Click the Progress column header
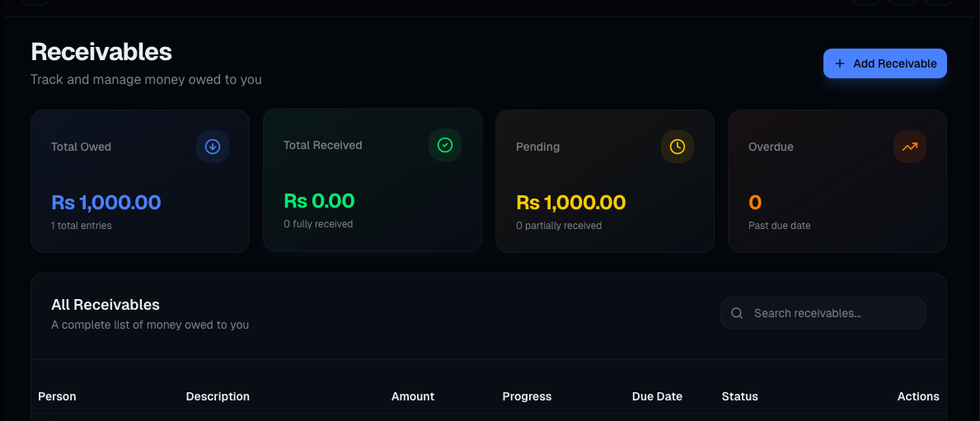 point(527,396)
